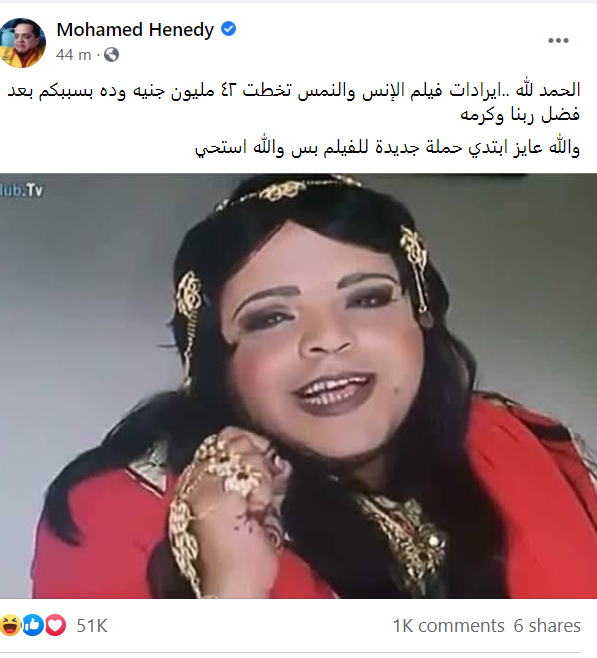Image resolution: width=597 pixels, height=658 pixels.
Task: Click the gold headpiece in the photo
Action: pos(289,191)
